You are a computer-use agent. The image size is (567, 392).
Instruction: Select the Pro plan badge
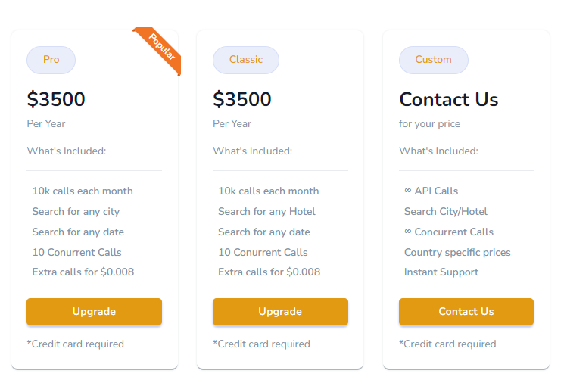[x=51, y=60]
